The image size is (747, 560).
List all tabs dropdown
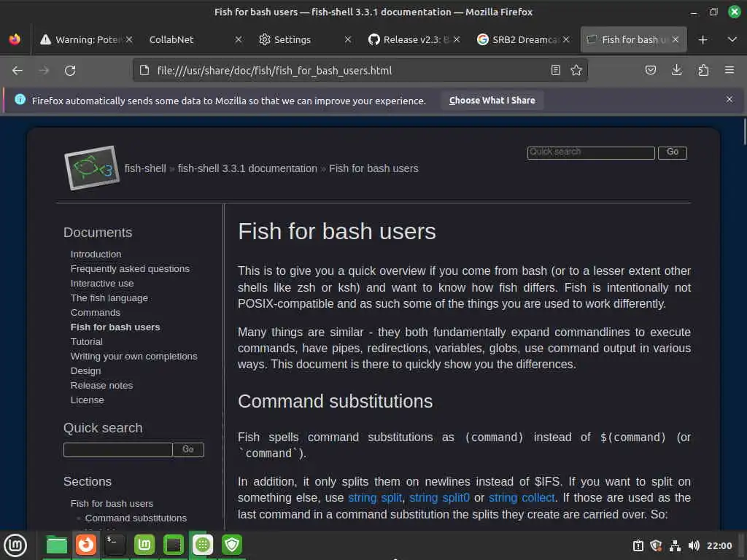732,39
